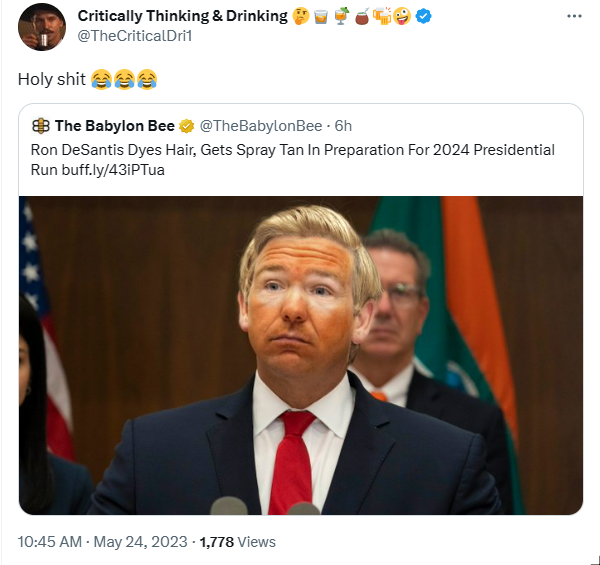Open the quoted tweet's photo
This screenshot has width=600, height=565.
pyautogui.click(x=300, y=355)
